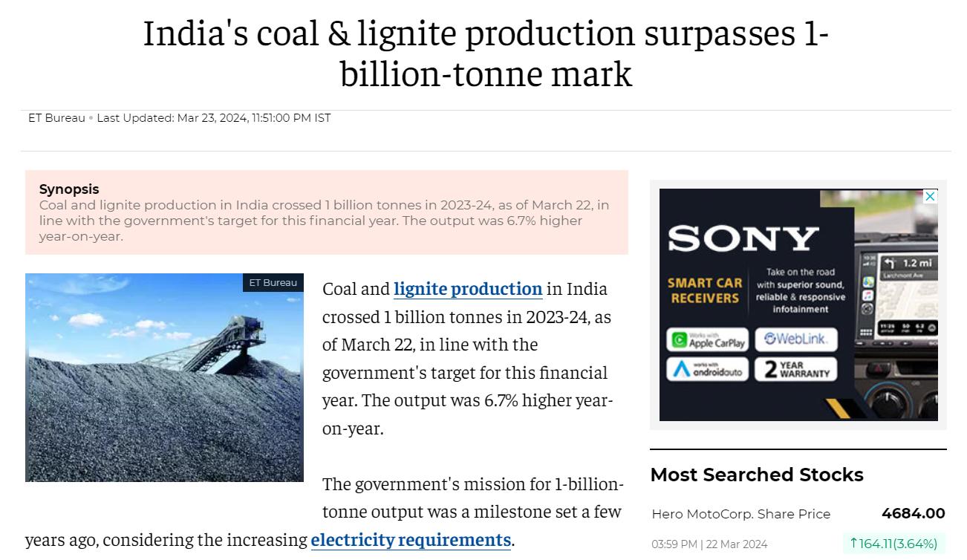The height and width of the screenshot is (560, 967).
Task: Click the ET Bureau label on the photo
Action: pos(273,282)
